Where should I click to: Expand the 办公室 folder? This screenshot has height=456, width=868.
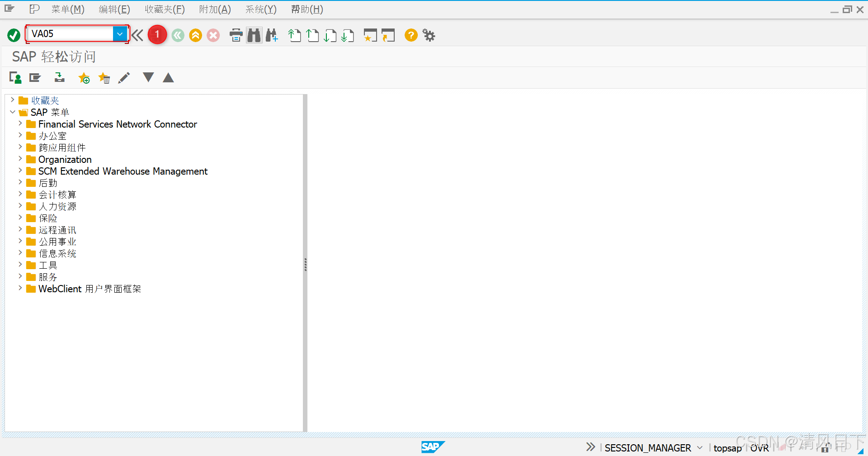[x=20, y=135]
